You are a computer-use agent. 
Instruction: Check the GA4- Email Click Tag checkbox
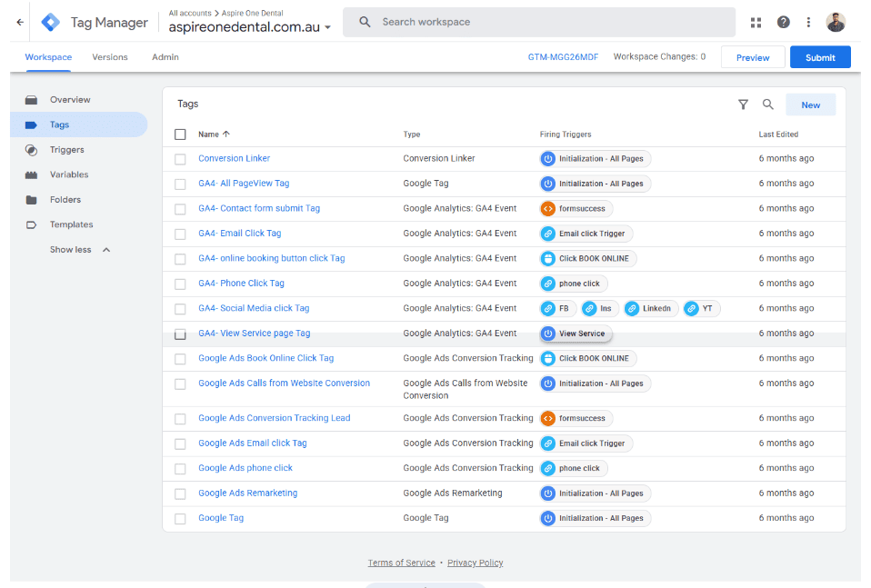click(x=180, y=234)
